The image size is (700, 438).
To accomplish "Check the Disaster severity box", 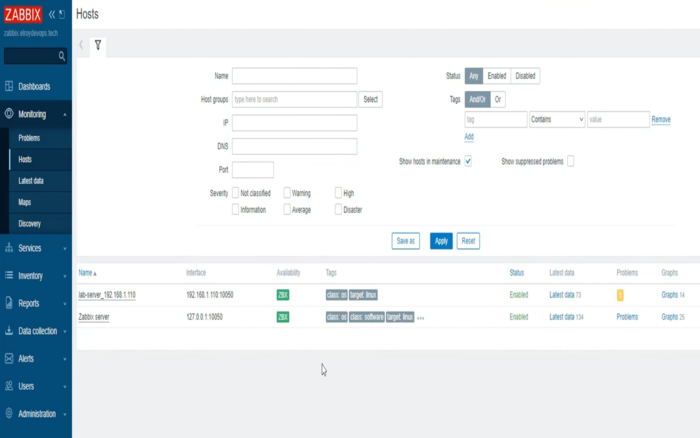I will [338, 209].
